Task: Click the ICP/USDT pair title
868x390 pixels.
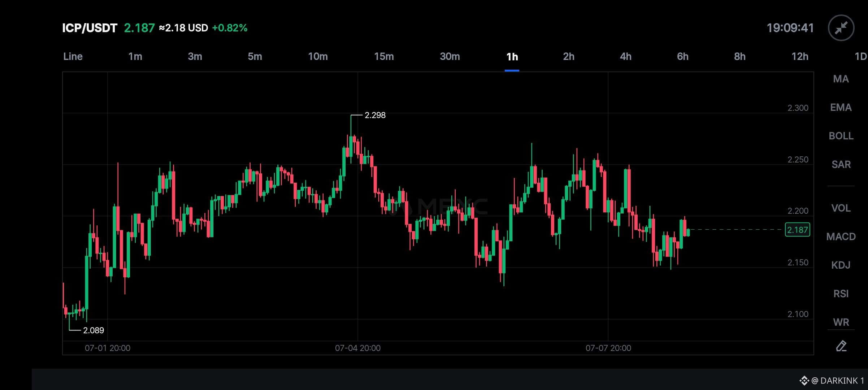Action: tap(90, 28)
